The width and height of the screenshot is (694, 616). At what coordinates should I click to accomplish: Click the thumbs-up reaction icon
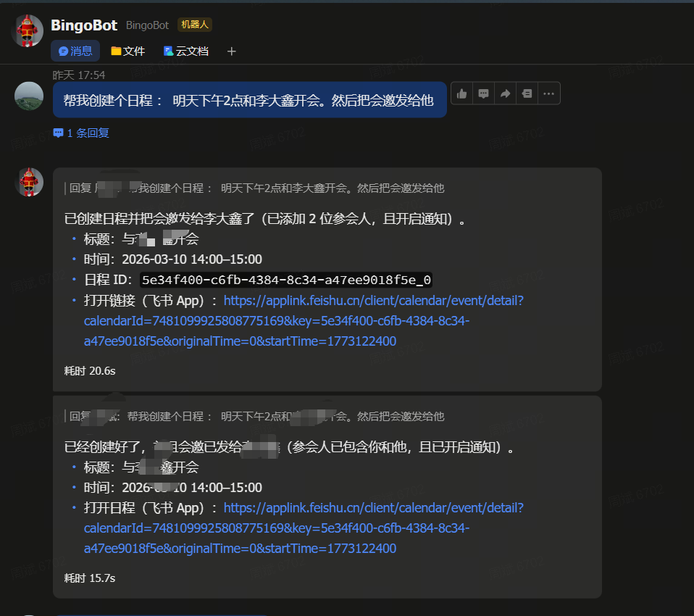point(461,93)
